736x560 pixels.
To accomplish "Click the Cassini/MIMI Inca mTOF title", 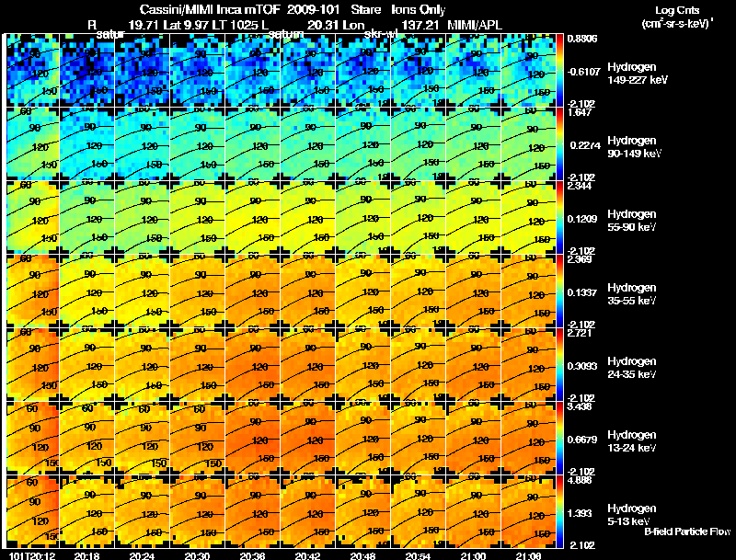I will click(x=210, y=9).
